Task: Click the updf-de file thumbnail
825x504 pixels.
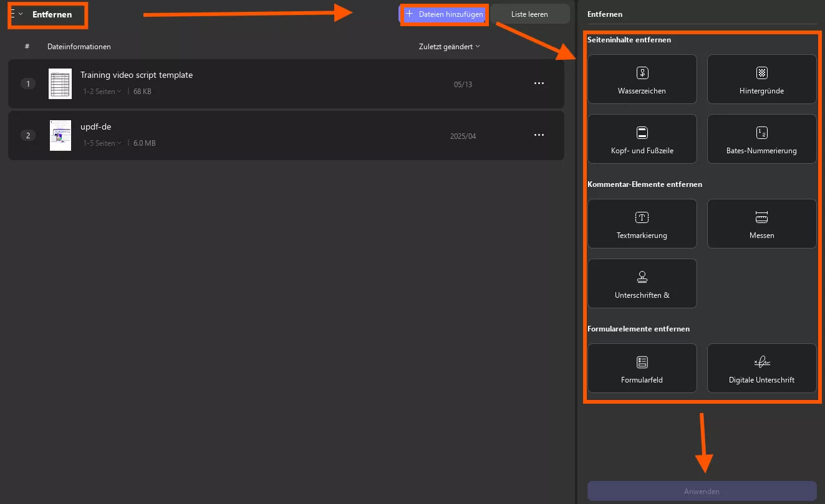Action: 60,135
